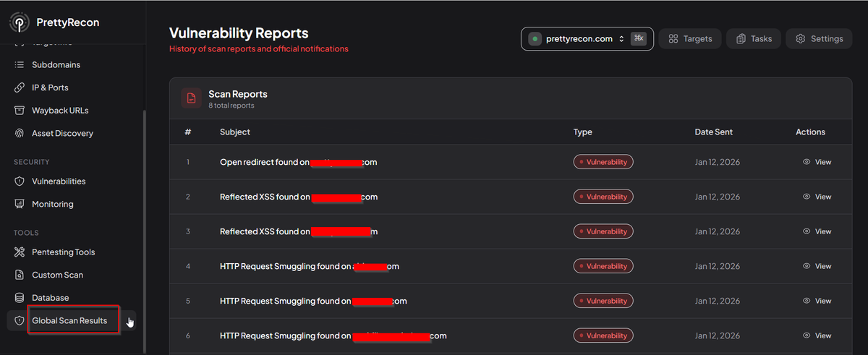Open IP & Ports page

pyautogui.click(x=50, y=87)
